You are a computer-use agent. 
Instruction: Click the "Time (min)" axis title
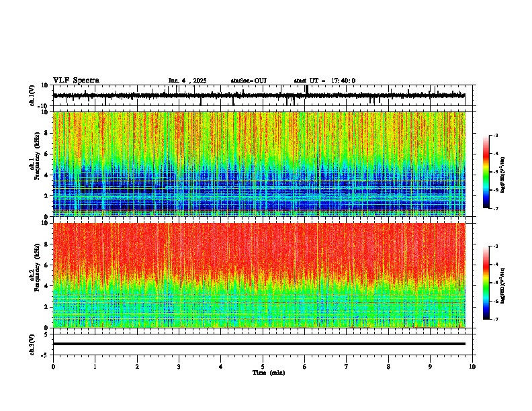click(x=269, y=373)
